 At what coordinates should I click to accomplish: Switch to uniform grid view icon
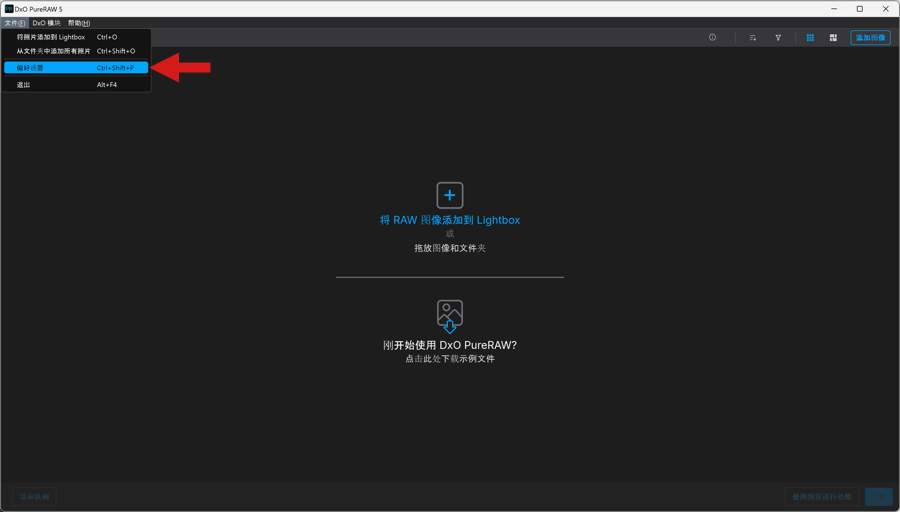tap(810, 37)
